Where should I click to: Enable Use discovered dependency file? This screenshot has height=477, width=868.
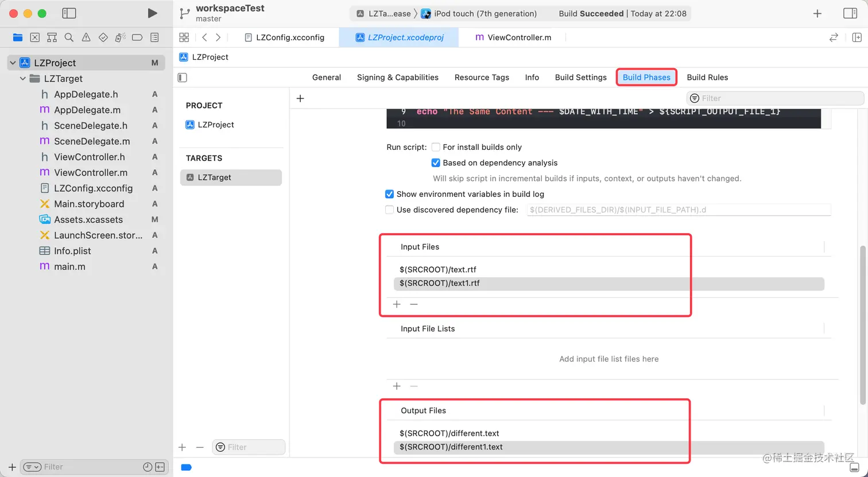(x=389, y=210)
